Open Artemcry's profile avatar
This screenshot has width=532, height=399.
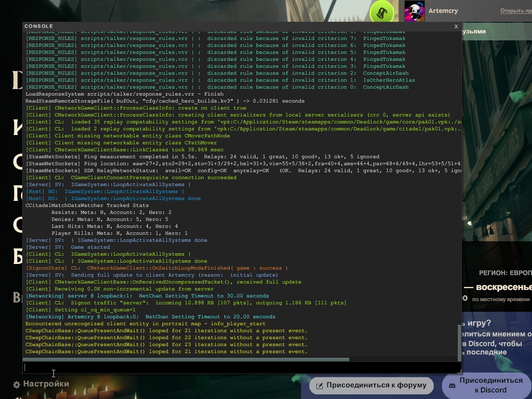coord(414,11)
